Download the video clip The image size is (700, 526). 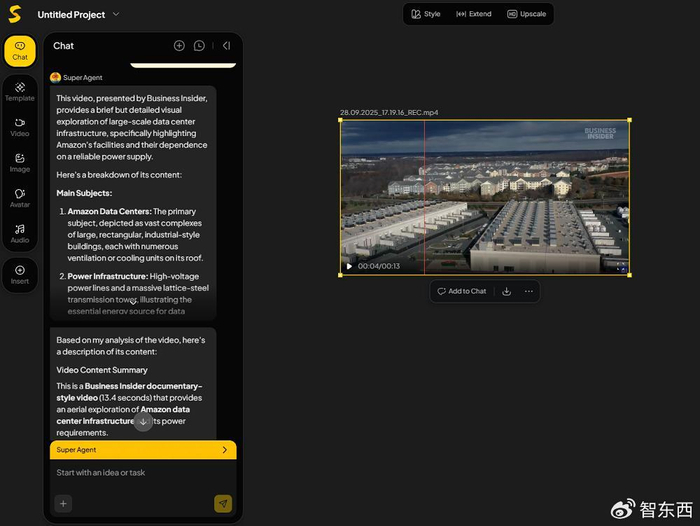[x=506, y=291]
